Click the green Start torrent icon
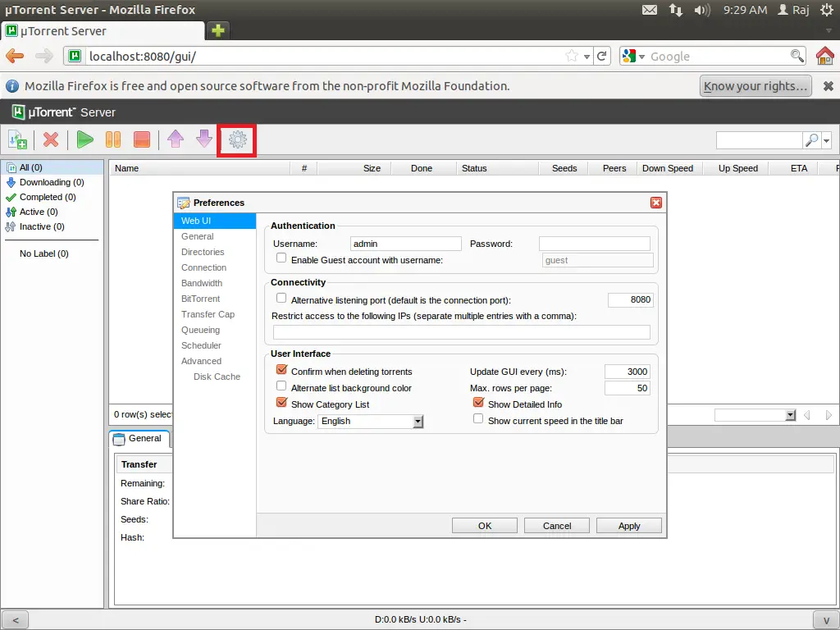Screen dimensions: 840x630 (84, 139)
